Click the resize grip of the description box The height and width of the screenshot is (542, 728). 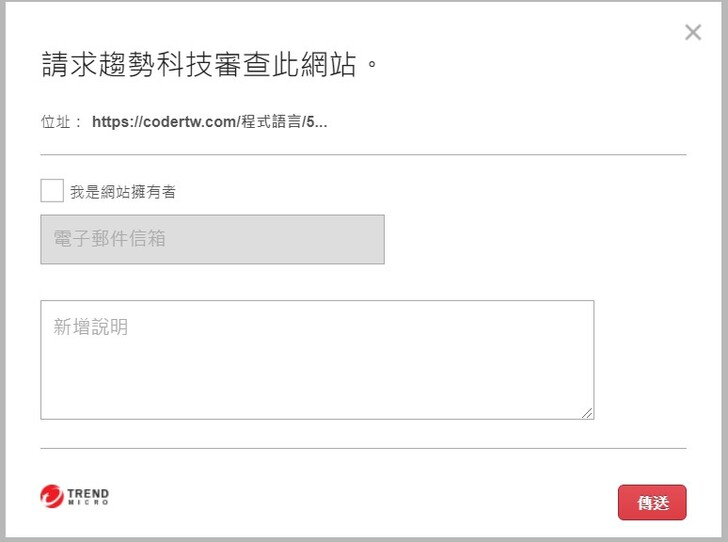pyautogui.click(x=588, y=413)
